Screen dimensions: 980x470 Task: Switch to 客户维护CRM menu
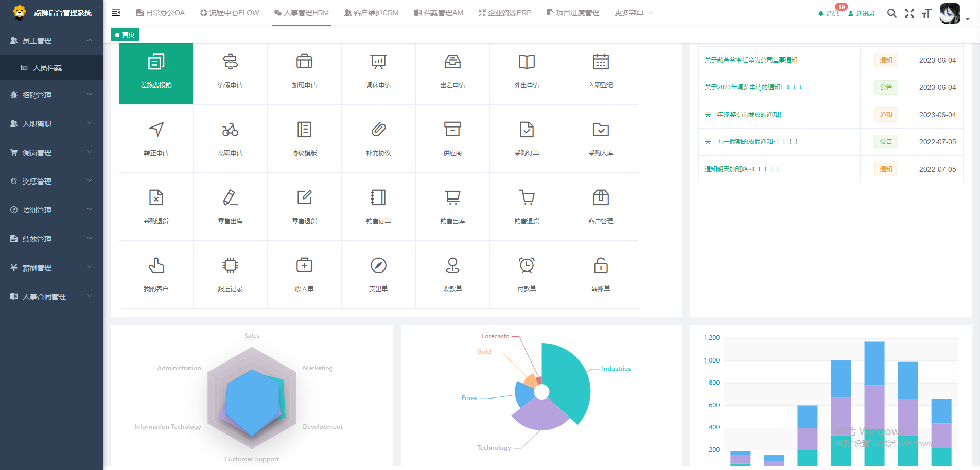click(x=372, y=13)
